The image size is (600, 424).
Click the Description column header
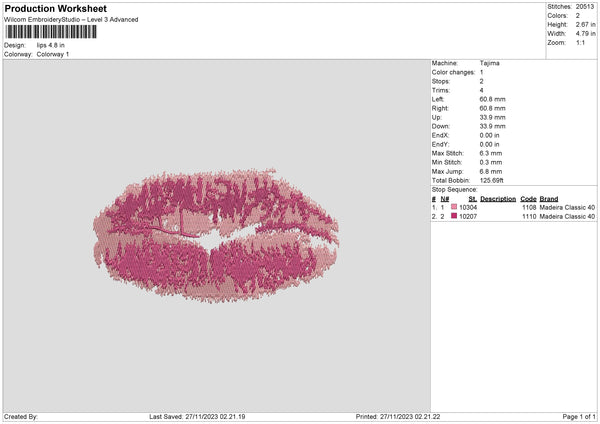click(x=497, y=198)
